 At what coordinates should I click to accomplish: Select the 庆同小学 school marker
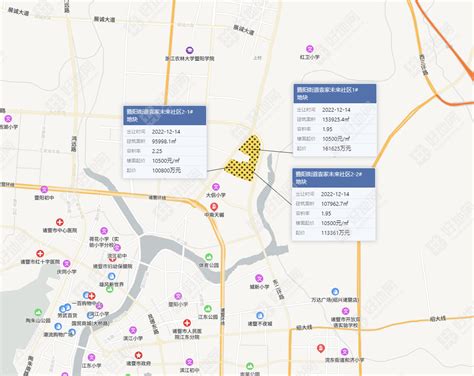click(x=67, y=264)
